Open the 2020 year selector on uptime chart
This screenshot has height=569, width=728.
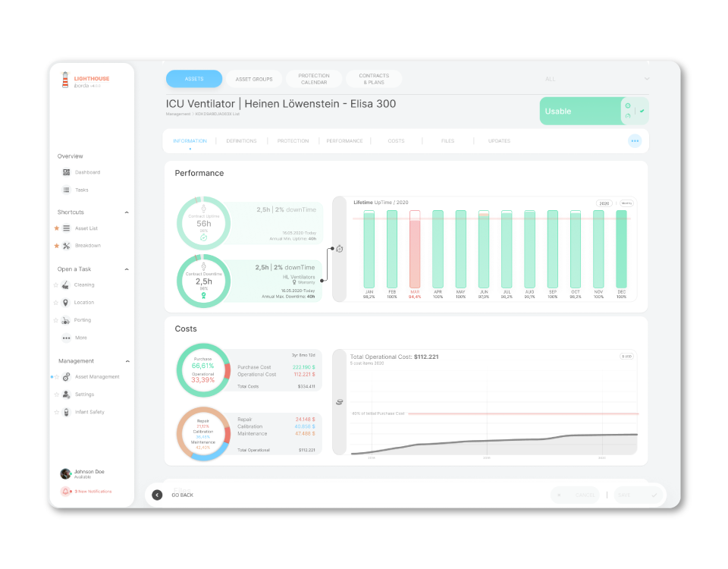[604, 203]
